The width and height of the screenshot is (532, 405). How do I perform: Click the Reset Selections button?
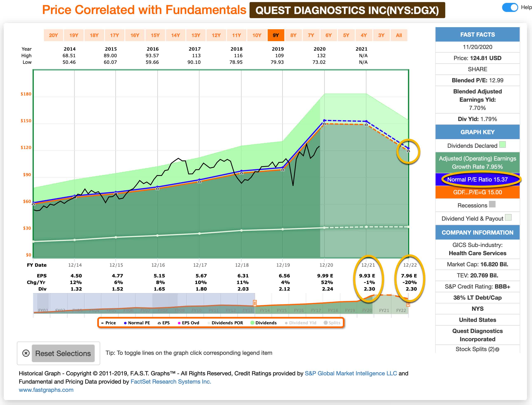point(63,353)
